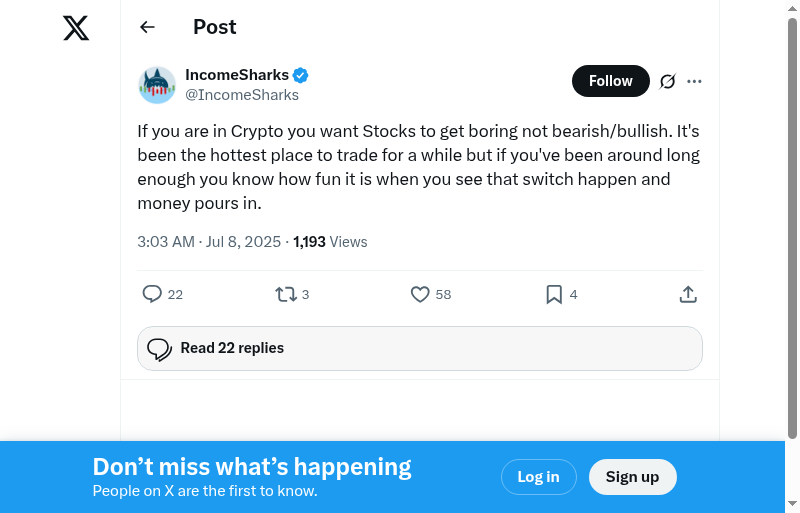Repost this post via retweet icon
800x513 pixels.
285,294
